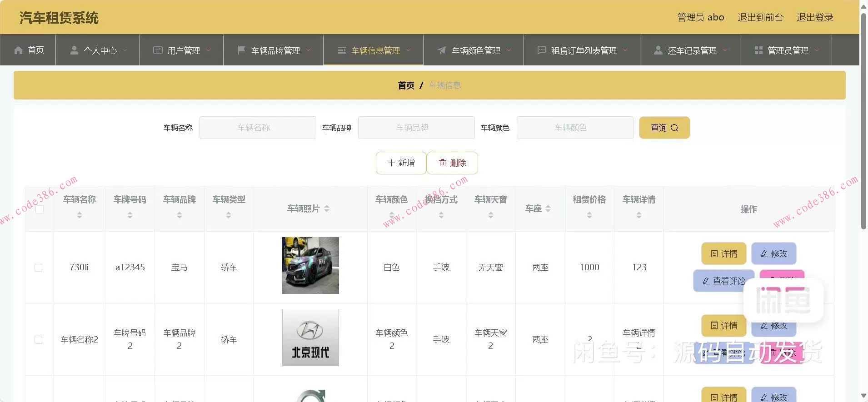The height and width of the screenshot is (402, 868).
Task: Click the 管理员 abo account label
Action: tap(700, 17)
